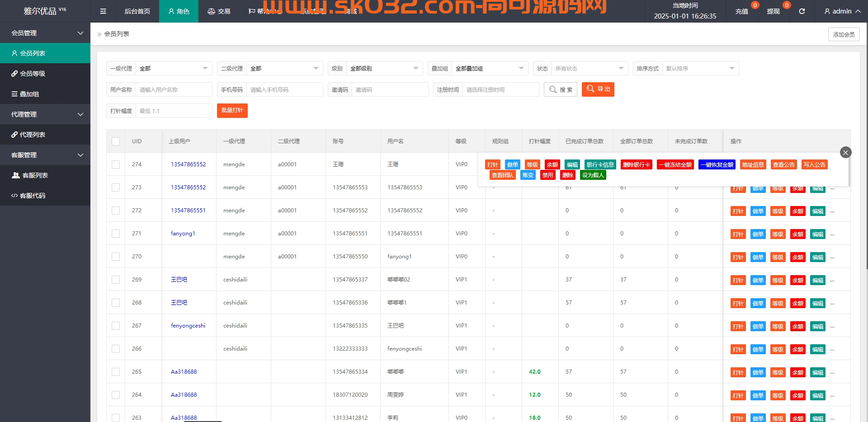Viewport: 868px width, 422px height.
Task: Check the row checkbox for UID 270
Action: click(116, 257)
